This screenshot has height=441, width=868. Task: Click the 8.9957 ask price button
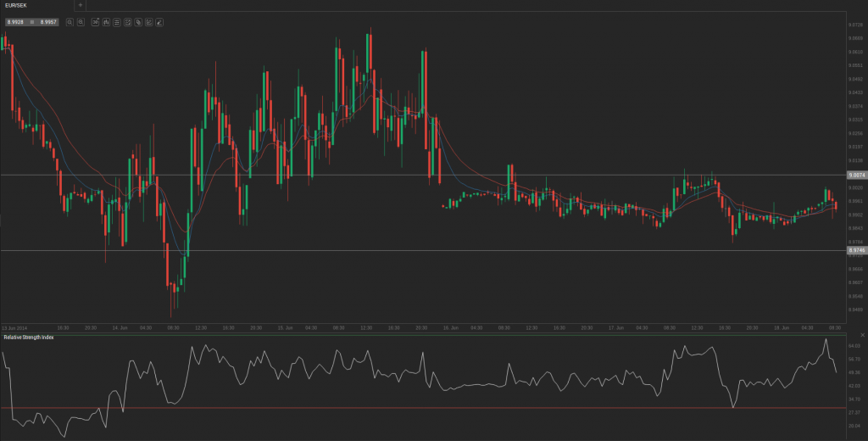coord(48,22)
